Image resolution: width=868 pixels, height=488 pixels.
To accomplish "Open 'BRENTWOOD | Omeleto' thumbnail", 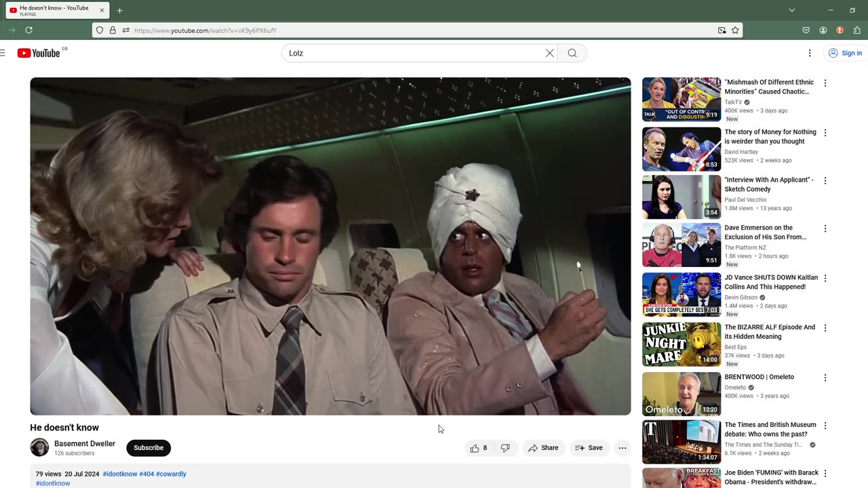I will pos(682,394).
